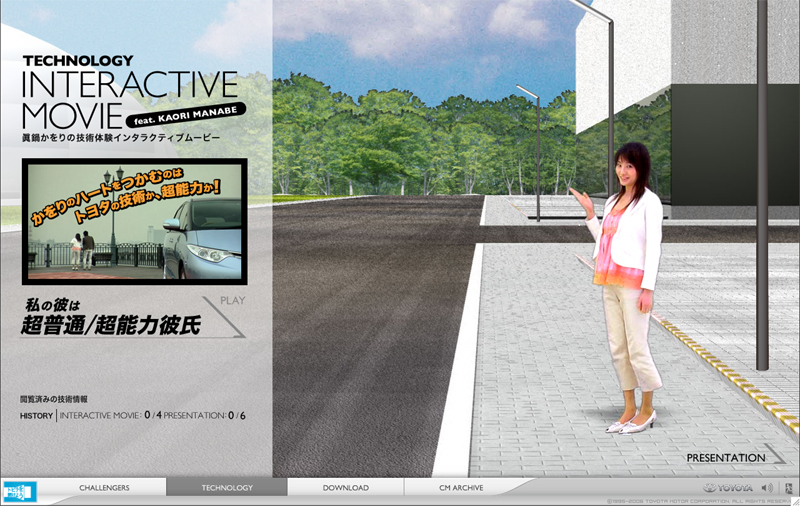The width and height of the screenshot is (800, 506).
Task: Click the exit icon beside the speaker
Action: (787, 488)
